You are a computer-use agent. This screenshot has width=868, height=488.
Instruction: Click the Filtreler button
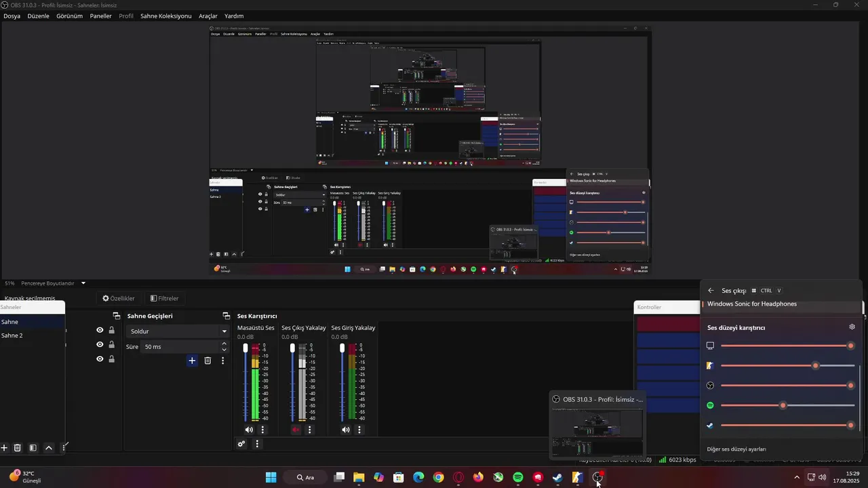tap(164, 298)
